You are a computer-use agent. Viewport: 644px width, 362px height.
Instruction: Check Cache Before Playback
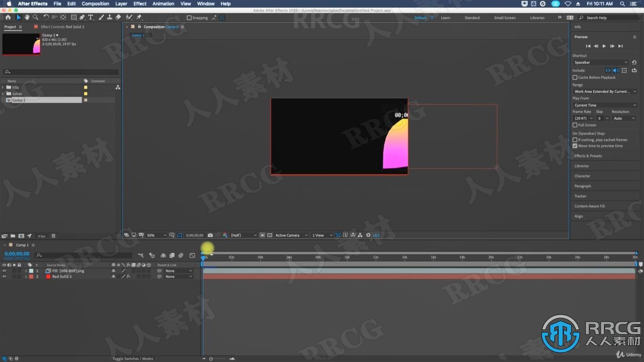coord(575,77)
